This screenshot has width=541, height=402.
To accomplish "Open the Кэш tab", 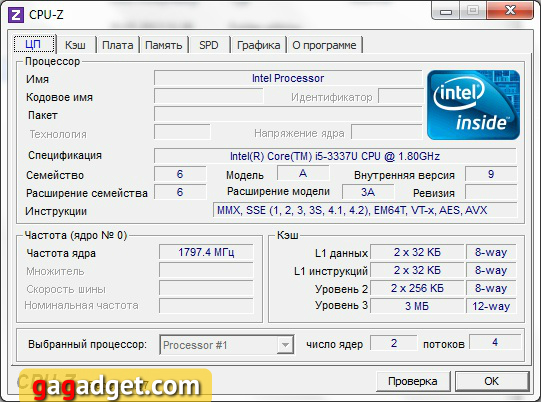I will [x=75, y=45].
